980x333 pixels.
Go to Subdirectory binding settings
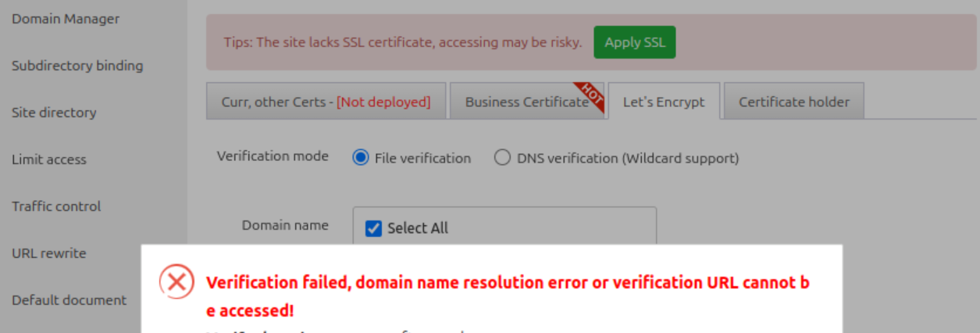77,66
